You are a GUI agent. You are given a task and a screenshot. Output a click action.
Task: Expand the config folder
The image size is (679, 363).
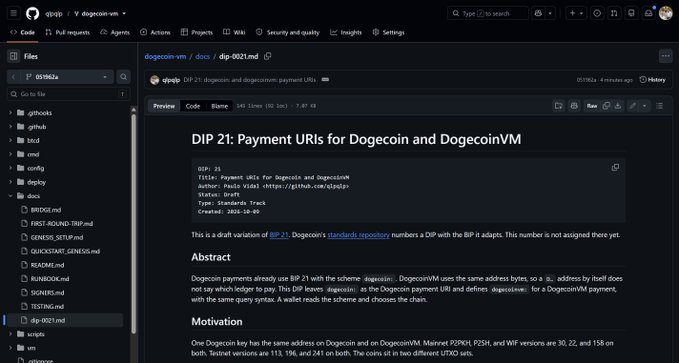pos(10,168)
